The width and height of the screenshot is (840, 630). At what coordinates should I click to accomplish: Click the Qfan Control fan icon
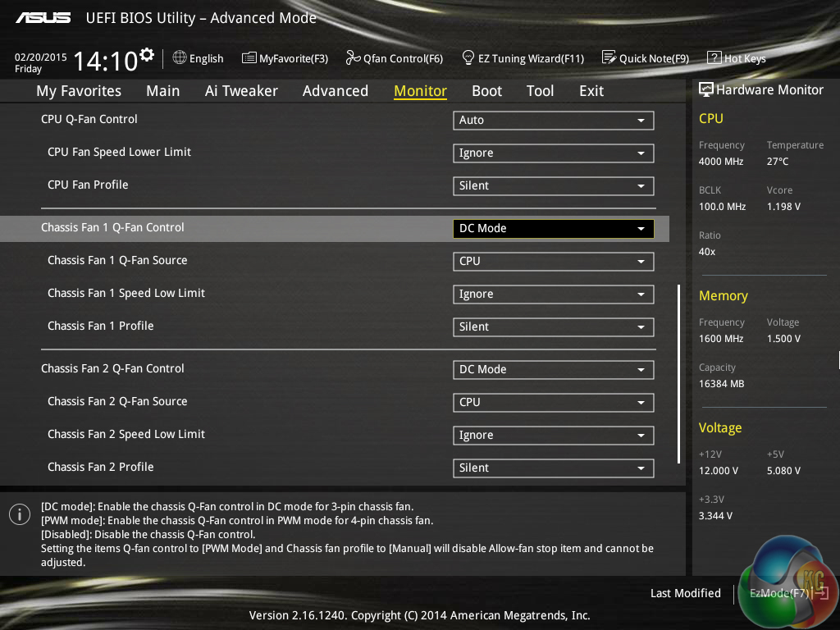(x=353, y=57)
